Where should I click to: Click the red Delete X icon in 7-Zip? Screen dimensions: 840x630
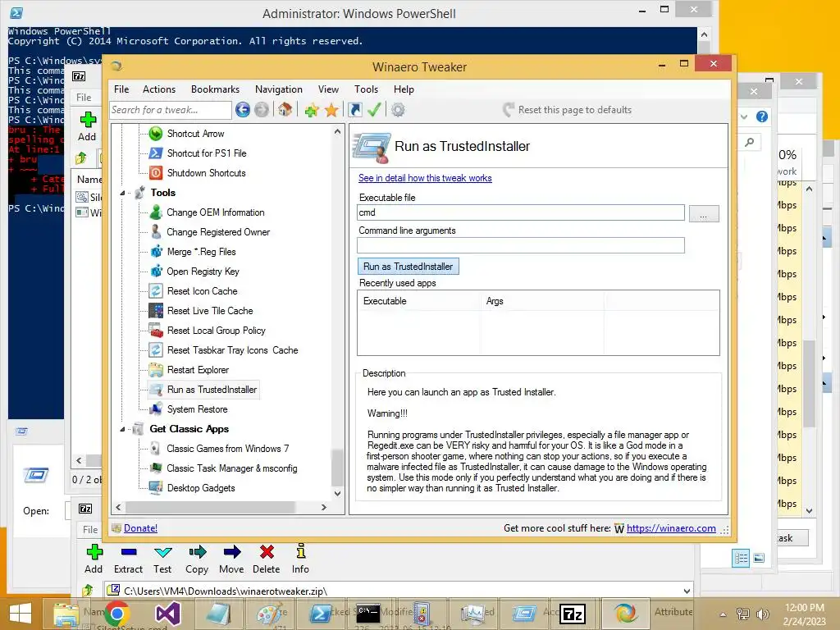pyautogui.click(x=267, y=551)
